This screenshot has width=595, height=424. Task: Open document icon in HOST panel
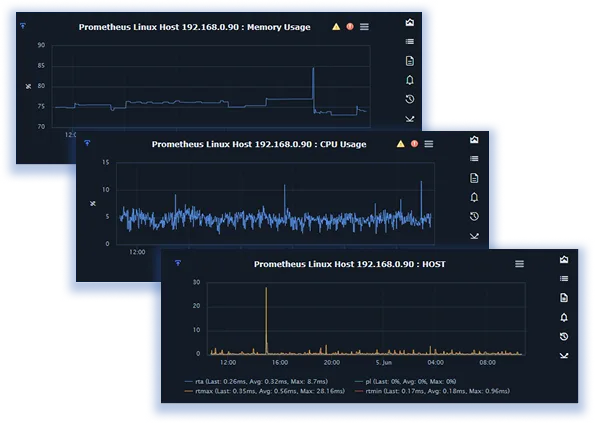564,298
